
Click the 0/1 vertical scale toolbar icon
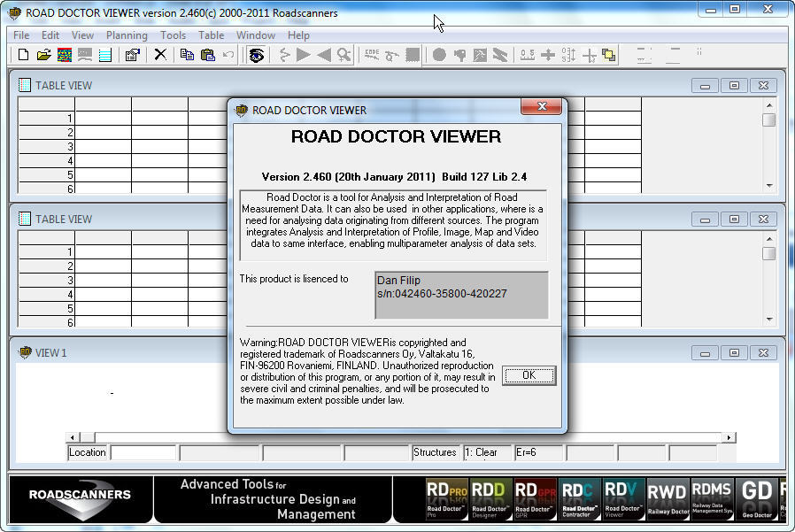coord(568,54)
